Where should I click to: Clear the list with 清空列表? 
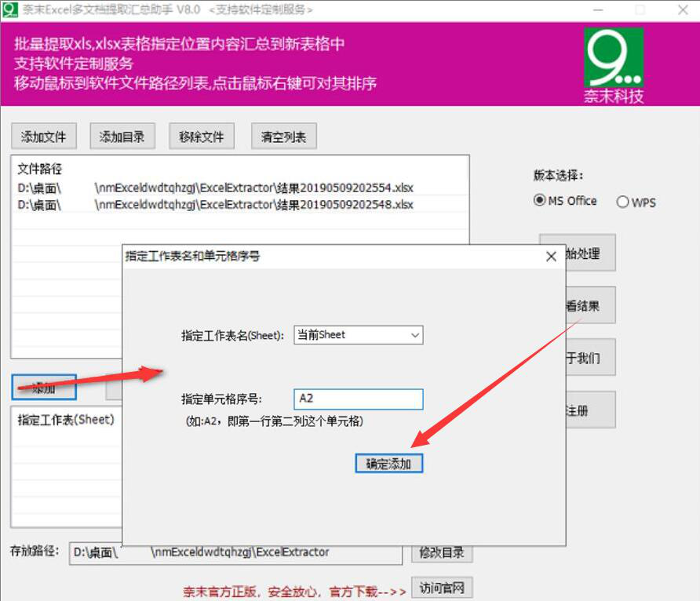pyautogui.click(x=284, y=136)
